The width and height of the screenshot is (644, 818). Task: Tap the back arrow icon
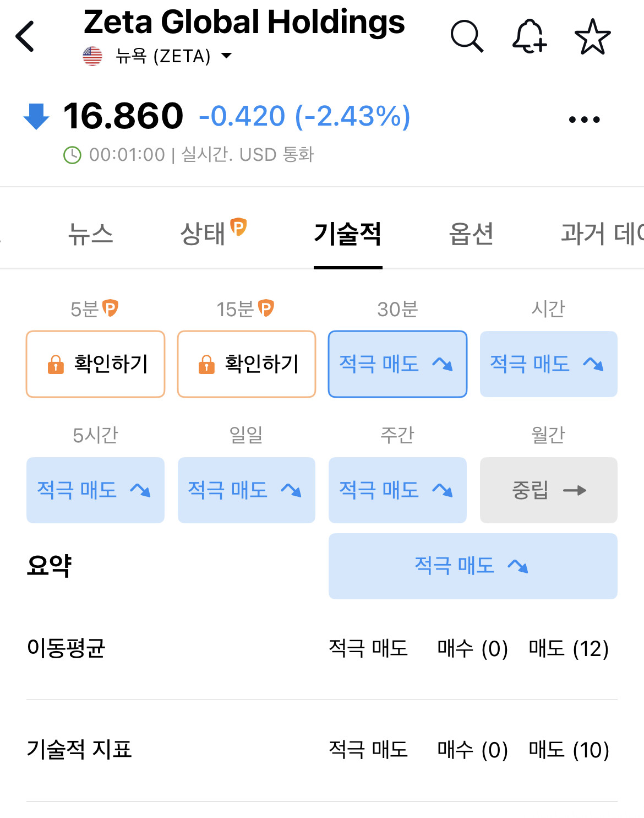click(25, 36)
